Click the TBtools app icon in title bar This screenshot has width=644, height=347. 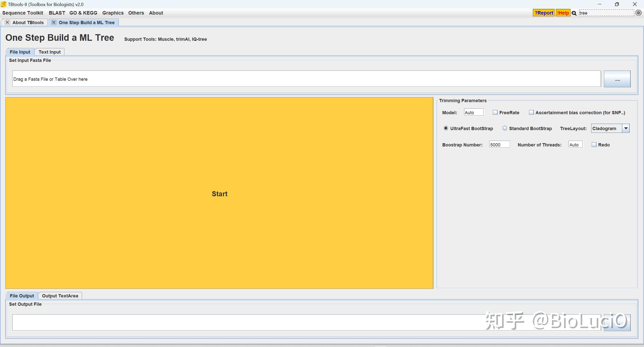click(x=4, y=4)
